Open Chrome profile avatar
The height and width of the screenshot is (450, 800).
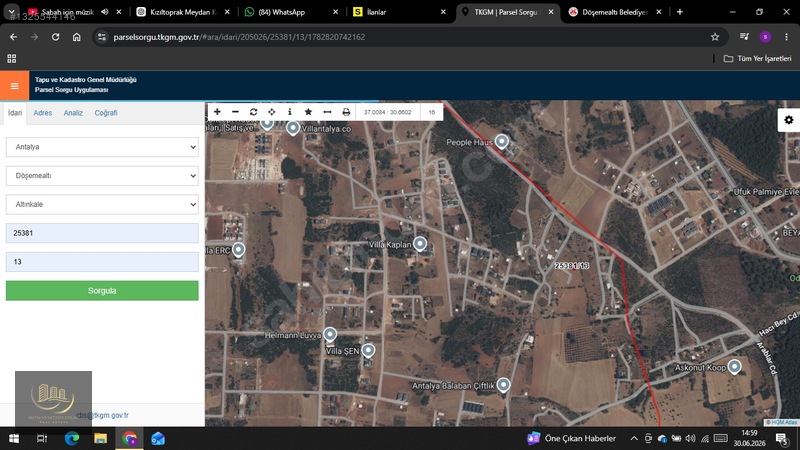tap(765, 37)
